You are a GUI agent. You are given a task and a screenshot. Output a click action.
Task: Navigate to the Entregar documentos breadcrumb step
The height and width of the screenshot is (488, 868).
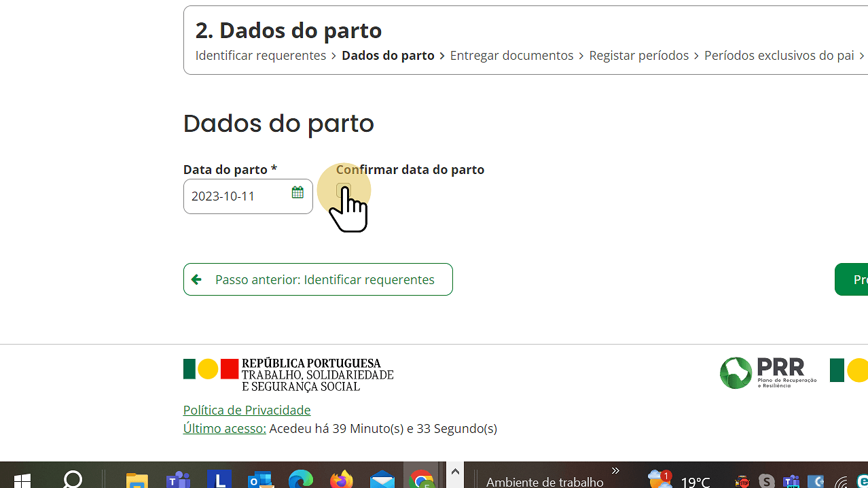pyautogui.click(x=511, y=55)
